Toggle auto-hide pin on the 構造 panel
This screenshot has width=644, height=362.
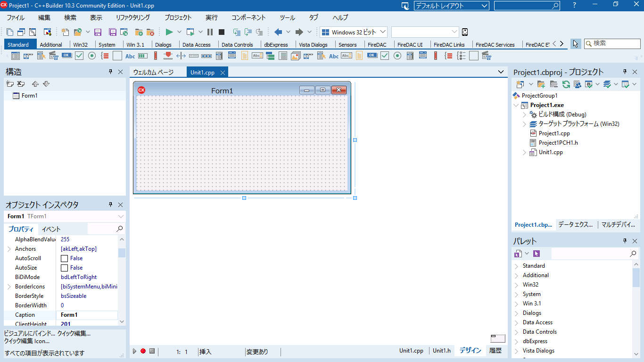pos(110,72)
